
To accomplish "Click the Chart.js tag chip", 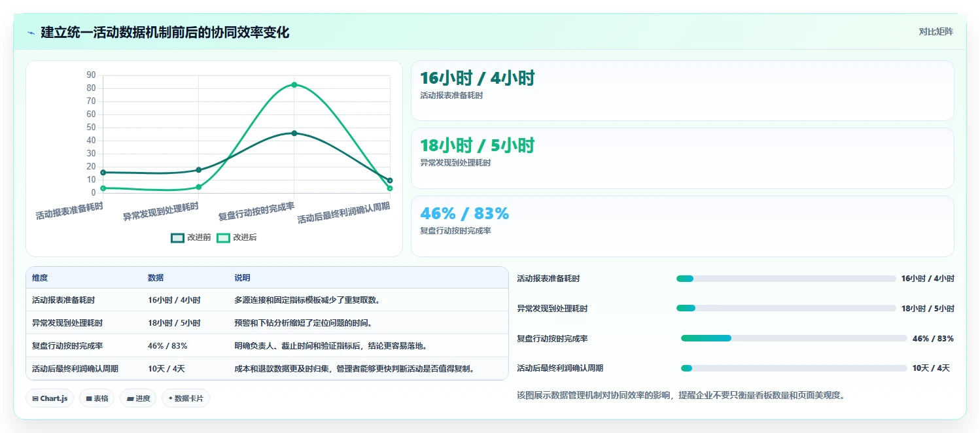I will [x=50, y=398].
